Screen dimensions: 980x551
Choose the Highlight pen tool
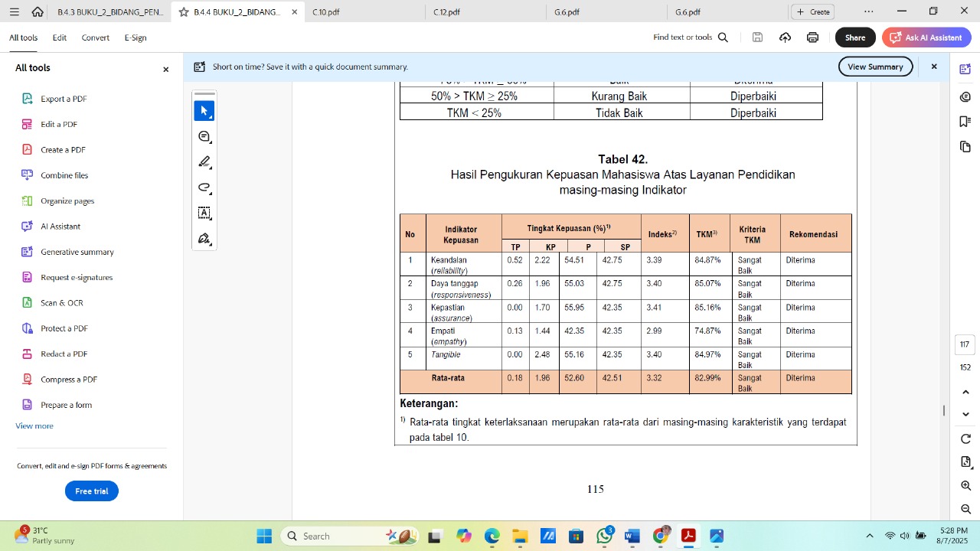(204, 162)
